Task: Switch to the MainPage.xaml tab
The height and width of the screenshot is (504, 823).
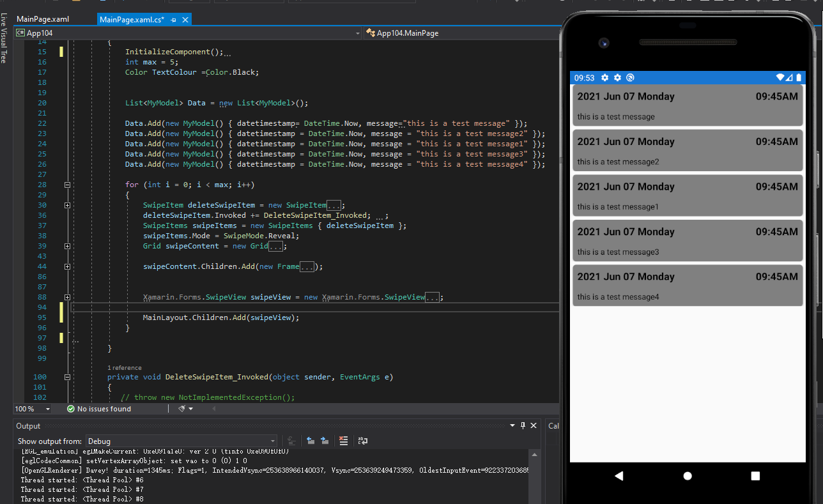Action: click(42, 19)
